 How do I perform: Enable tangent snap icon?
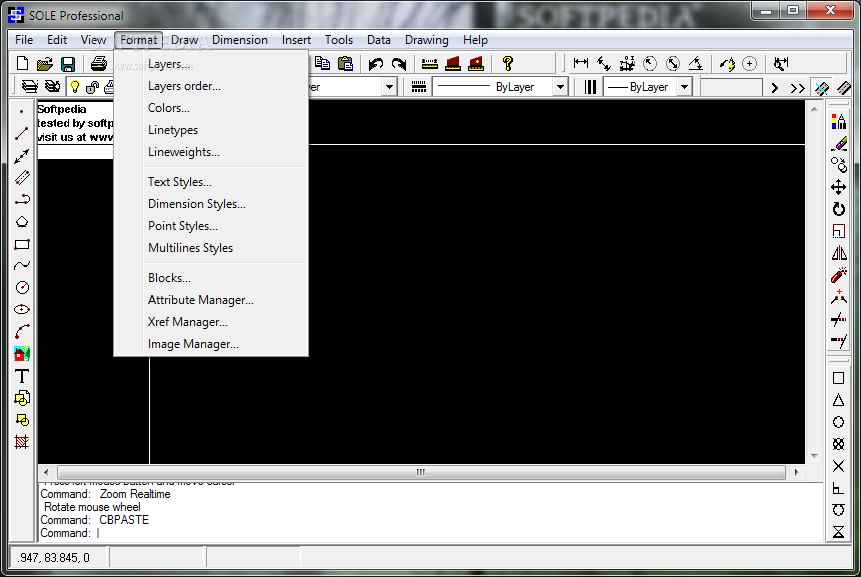pos(838,510)
